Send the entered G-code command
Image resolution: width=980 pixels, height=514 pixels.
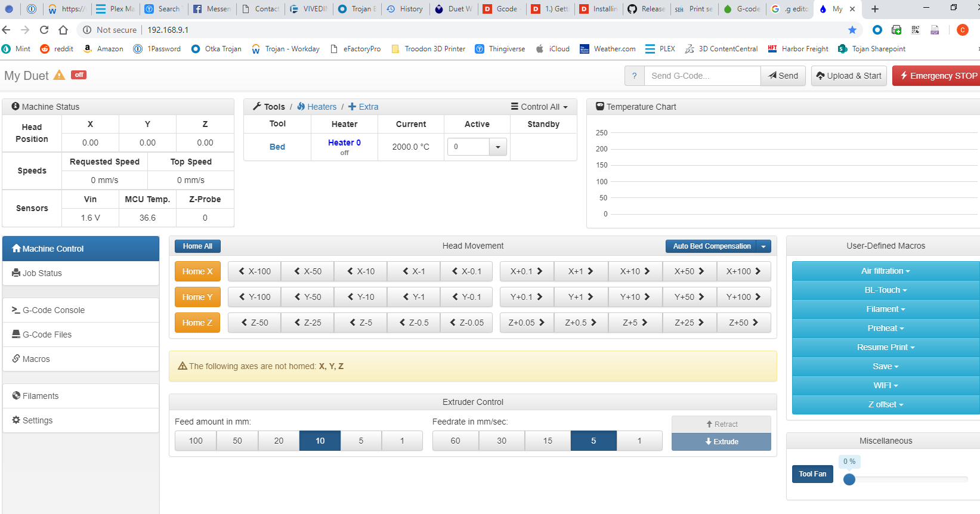783,76
